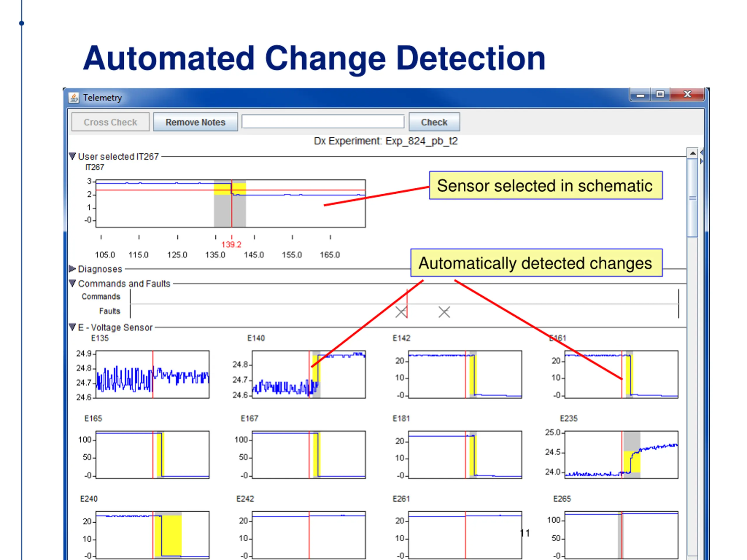The image size is (747, 560).
Task: Click the Faults row label
Action: tap(110, 311)
